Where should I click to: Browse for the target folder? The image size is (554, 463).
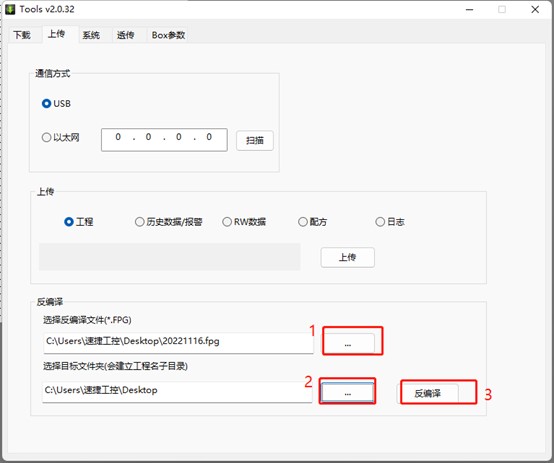(x=348, y=393)
